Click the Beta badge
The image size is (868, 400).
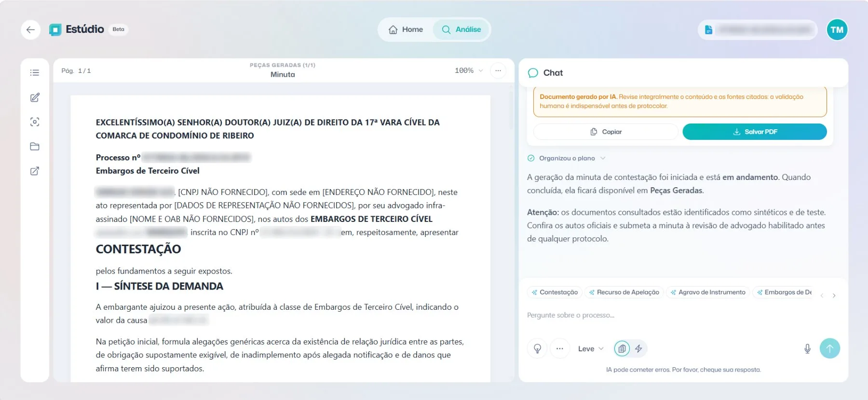point(119,29)
